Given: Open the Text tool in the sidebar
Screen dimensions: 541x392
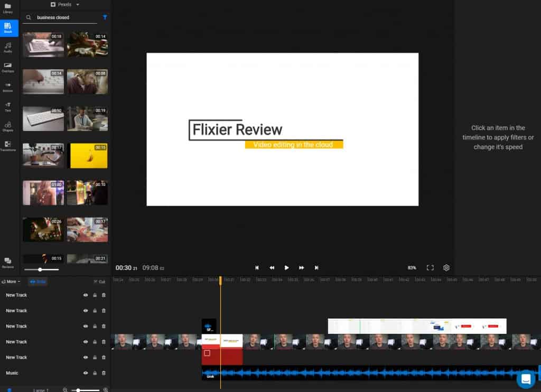Looking at the screenshot, I should point(7,107).
